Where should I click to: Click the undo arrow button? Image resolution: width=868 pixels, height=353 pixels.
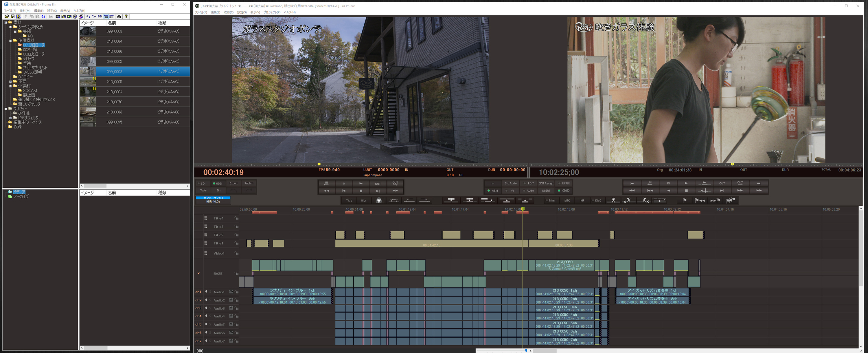[233, 191]
